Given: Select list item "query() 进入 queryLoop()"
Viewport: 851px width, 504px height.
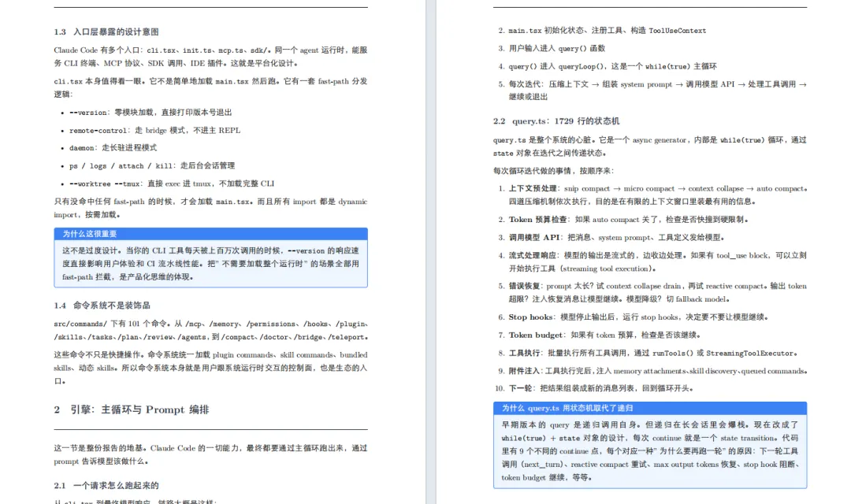Looking at the screenshot, I should pos(608,66).
